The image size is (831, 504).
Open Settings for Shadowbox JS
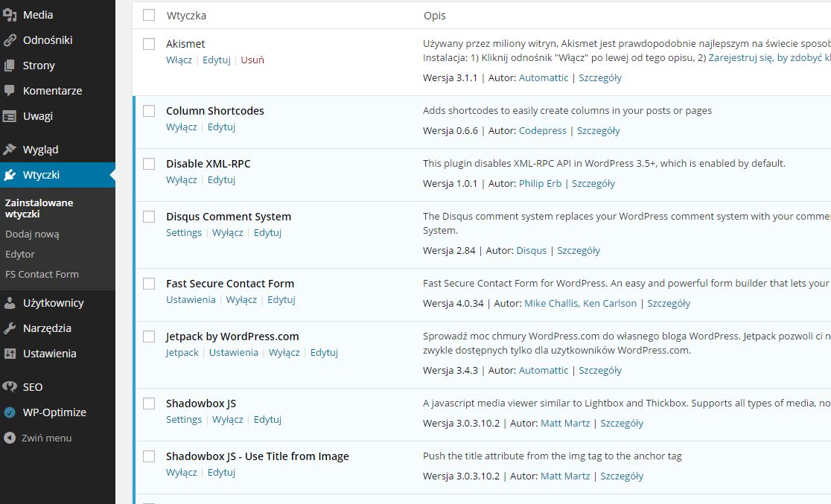coord(184,420)
